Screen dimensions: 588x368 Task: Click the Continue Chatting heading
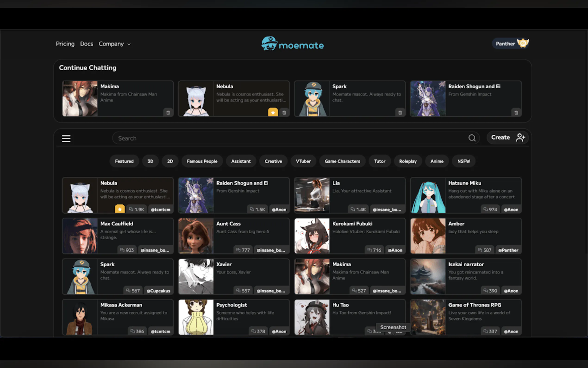[88, 68]
